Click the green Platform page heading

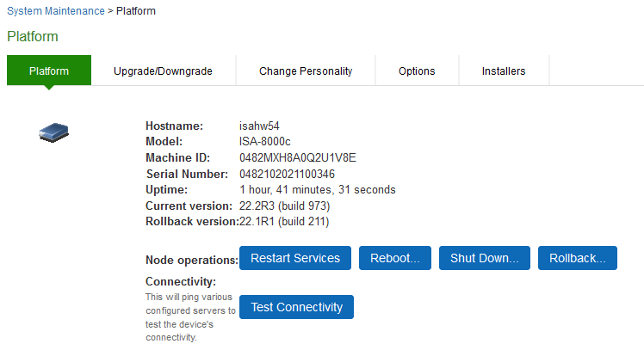33,37
